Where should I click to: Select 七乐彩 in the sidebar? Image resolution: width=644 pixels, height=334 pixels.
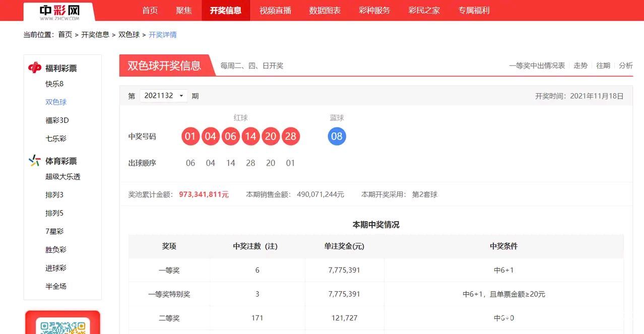pyautogui.click(x=56, y=139)
